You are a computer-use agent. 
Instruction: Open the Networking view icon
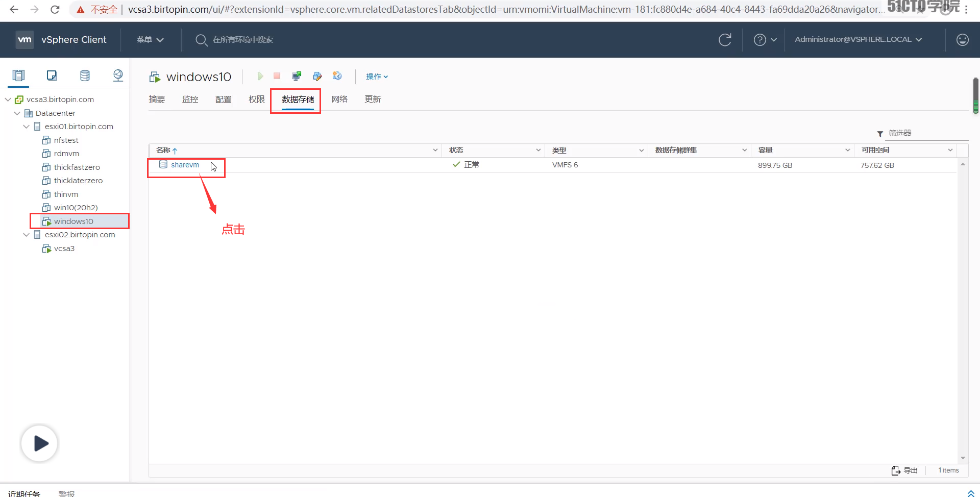coord(118,76)
